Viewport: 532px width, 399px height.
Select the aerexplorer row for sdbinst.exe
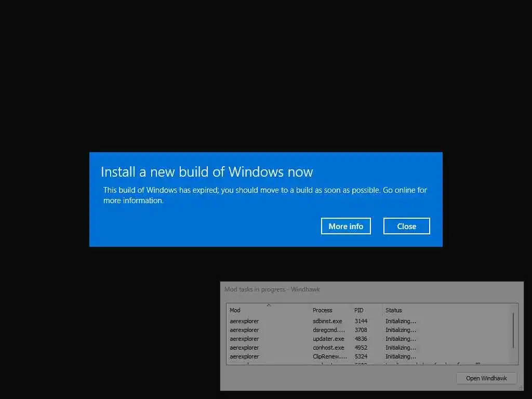point(369,321)
